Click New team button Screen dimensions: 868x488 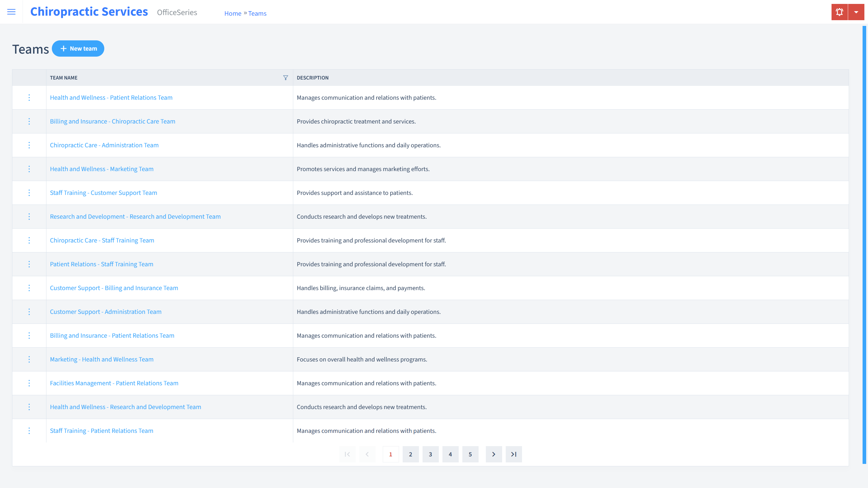[x=78, y=48]
